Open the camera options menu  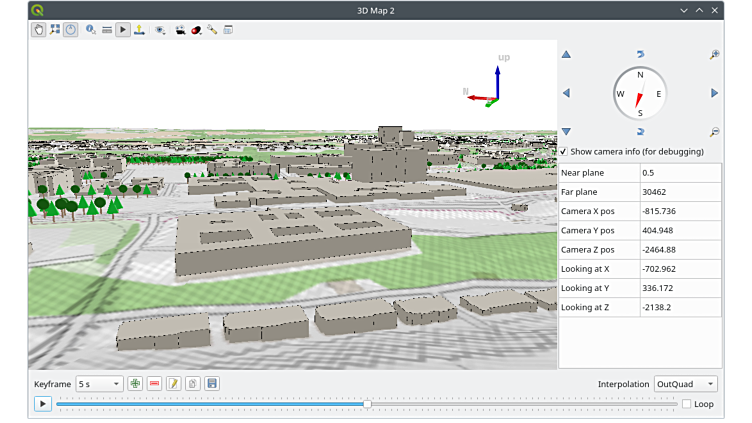click(180, 30)
